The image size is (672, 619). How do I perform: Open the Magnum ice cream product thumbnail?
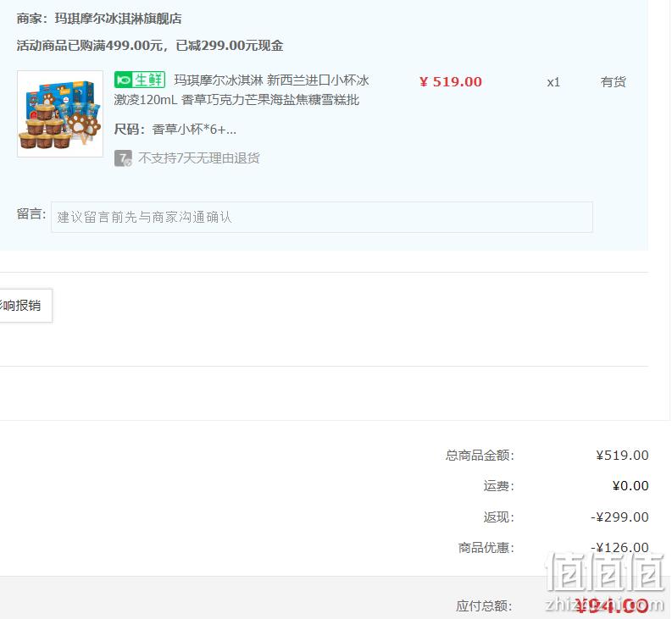click(x=60, y=114)
